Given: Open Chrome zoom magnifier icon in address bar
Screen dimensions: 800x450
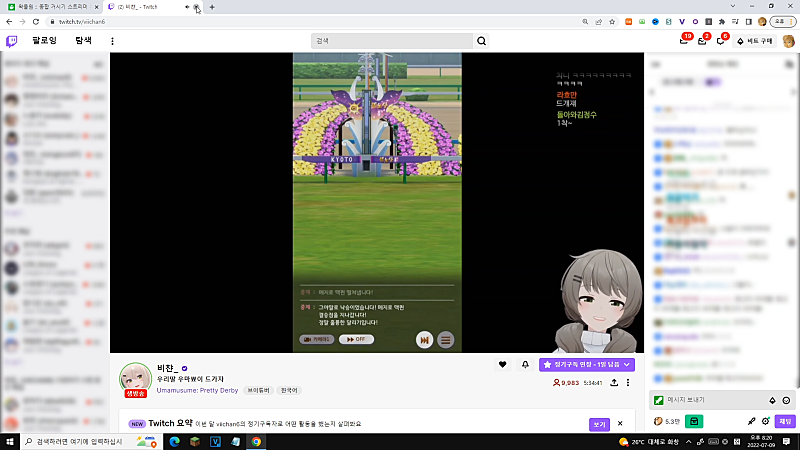Looking at the screenshot, I should click(585, 22).
